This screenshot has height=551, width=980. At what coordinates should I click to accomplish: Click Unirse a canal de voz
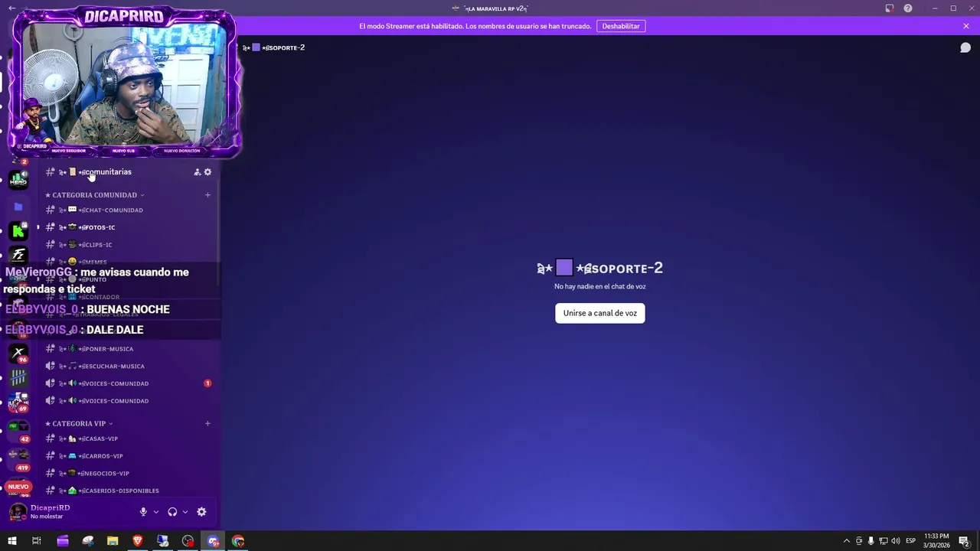coord(600,313)
